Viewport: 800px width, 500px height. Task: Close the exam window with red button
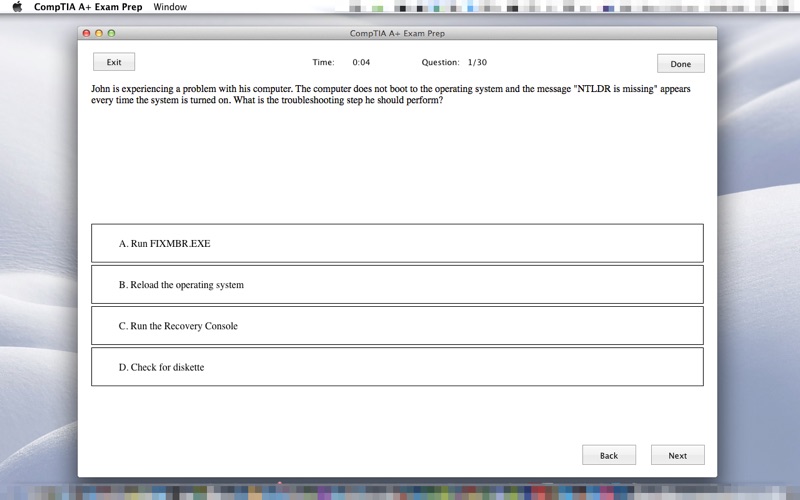(86, 33)
